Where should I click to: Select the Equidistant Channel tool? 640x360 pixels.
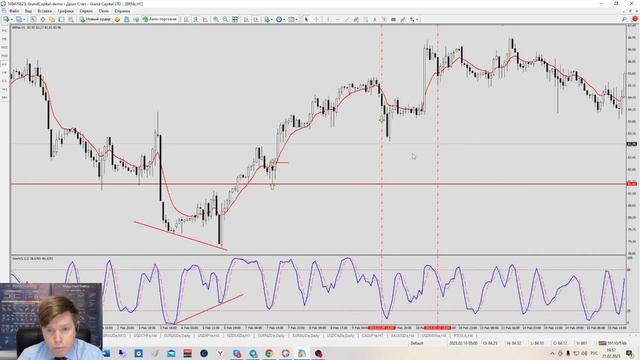coord(356,19)
